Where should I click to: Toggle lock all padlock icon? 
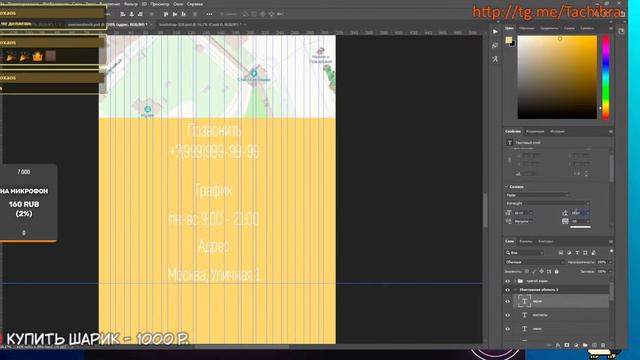click(x=556, y=271)
